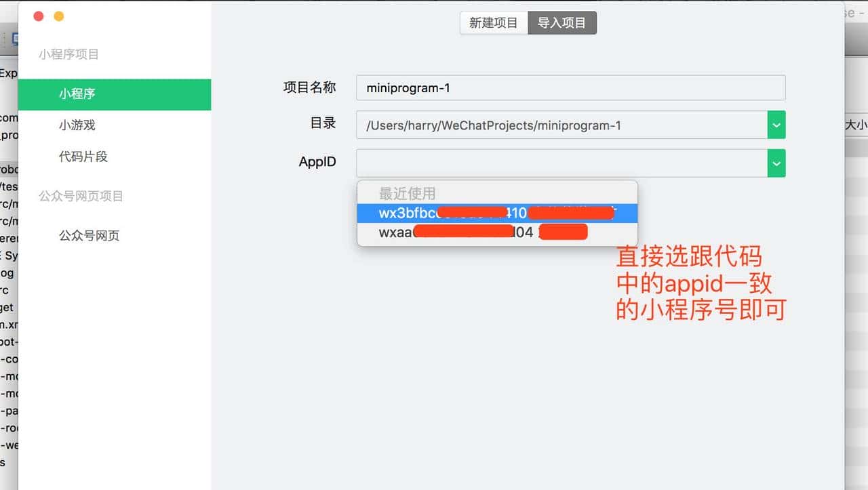The image size is (868, 490).
Task: Click the green chevron next to 目录
Action: (x=776, y=125)
